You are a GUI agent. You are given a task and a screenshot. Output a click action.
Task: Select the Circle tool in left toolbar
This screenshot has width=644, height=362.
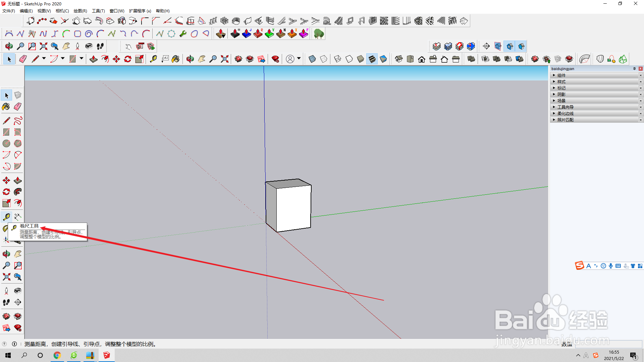pos(6,143)
